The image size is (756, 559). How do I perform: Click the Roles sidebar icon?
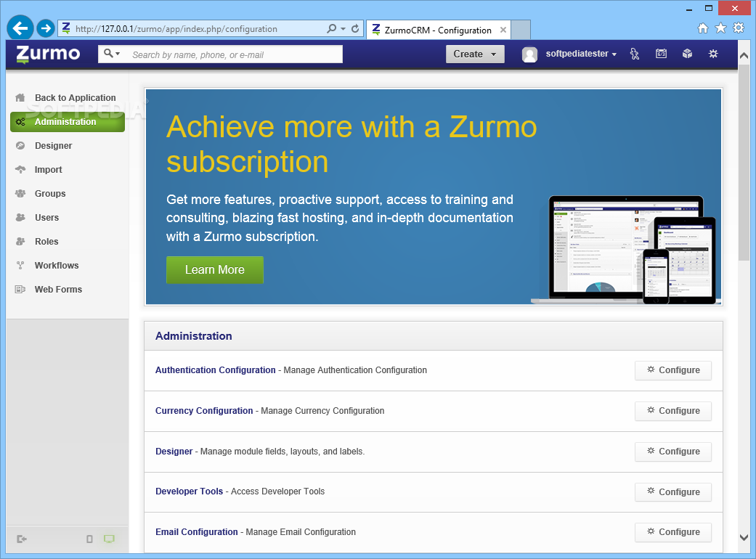[x=20, y=242]
